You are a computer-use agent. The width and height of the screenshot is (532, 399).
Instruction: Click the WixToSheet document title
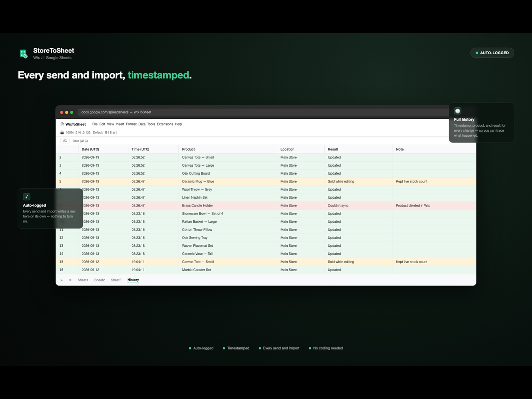click(75, 124)
